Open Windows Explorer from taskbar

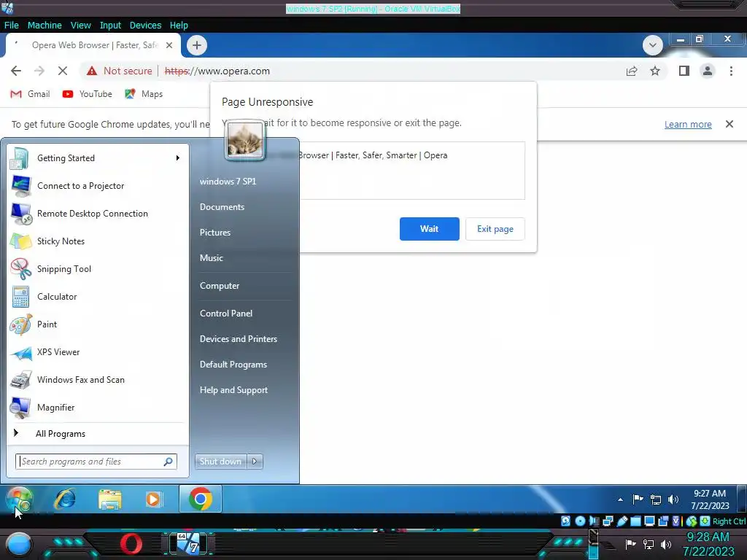coord(109,499)
